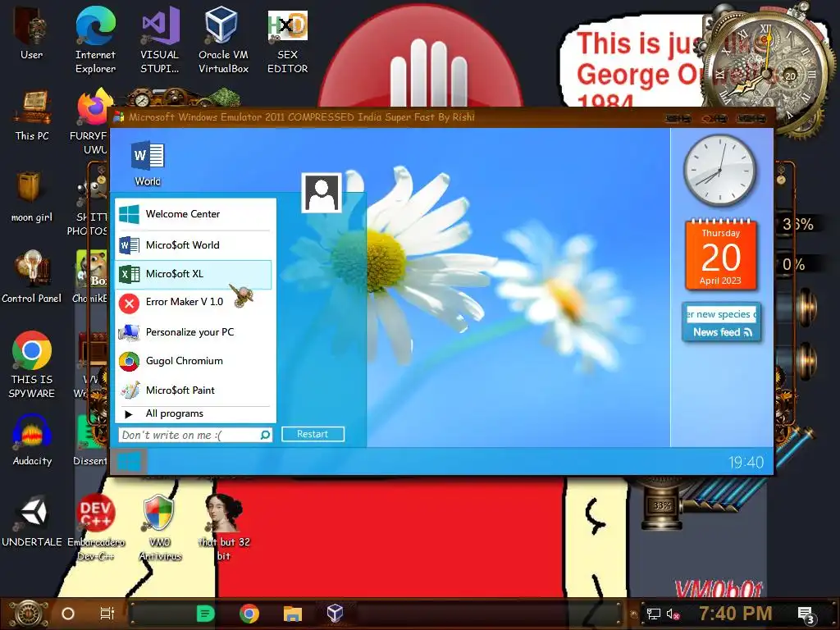840x630 pixels.
Task: Click the 19:40 emulator taskbar clock
Action: point(746,463)
